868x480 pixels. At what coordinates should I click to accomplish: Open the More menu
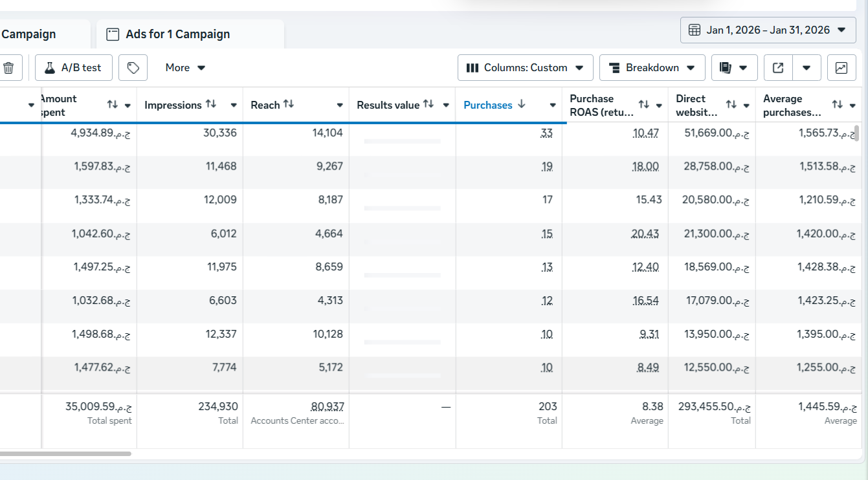185,68
